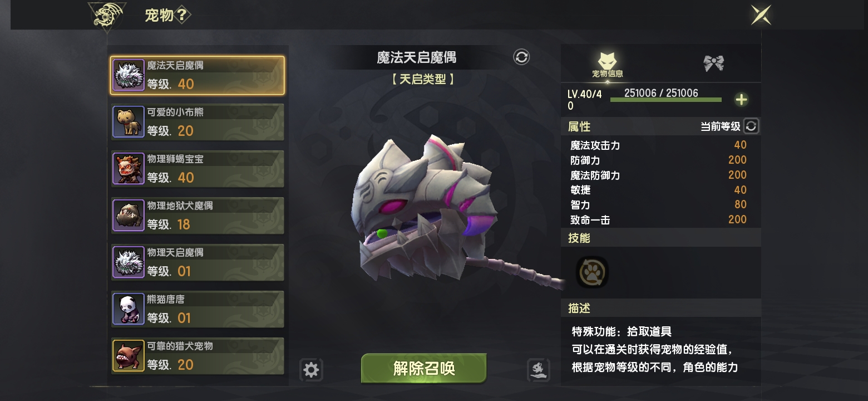This screenshot has height=401, width=868.
Task: Switch to the bow-tie accessory tab
Action: pos(713,63)
